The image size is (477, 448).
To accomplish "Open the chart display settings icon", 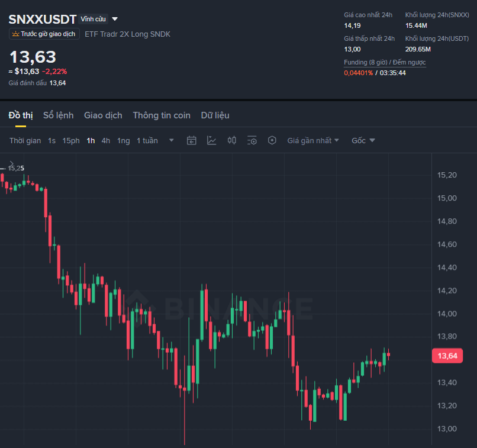I will (252, 140).
